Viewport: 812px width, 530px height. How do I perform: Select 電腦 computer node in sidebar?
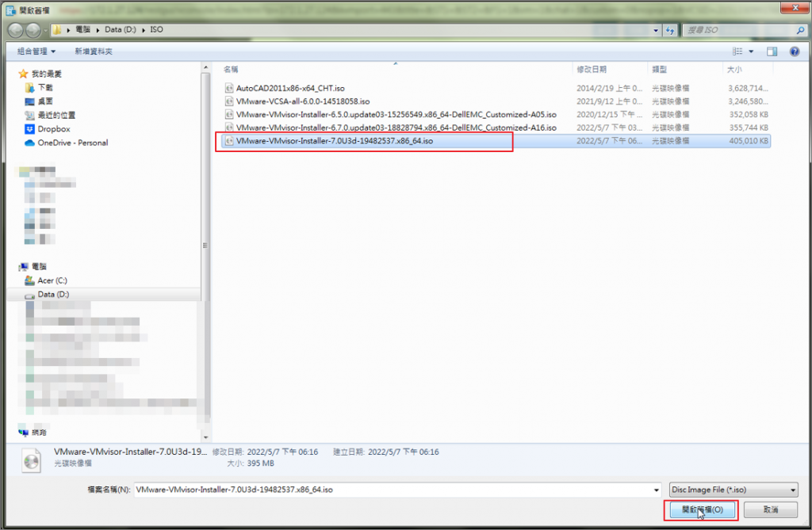(33, 266)
